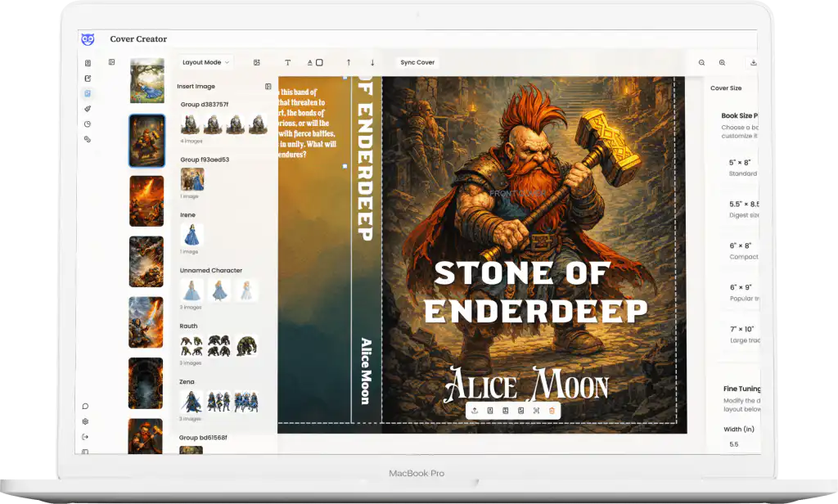Viewport: 838px width, 504px height.
Task: Select the sleeping girl under tree cover thumbnail
Action: point(147,80)
